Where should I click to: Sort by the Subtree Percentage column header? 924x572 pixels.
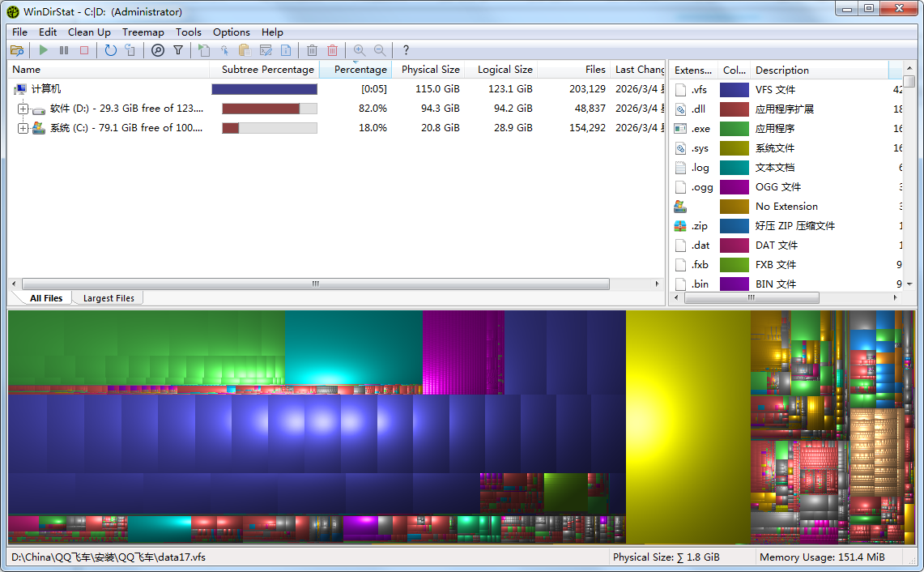267,70
